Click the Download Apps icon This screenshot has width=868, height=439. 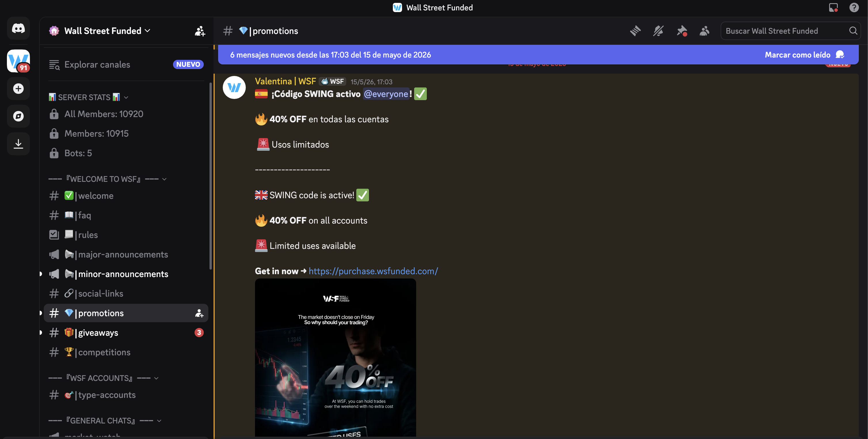18,144
